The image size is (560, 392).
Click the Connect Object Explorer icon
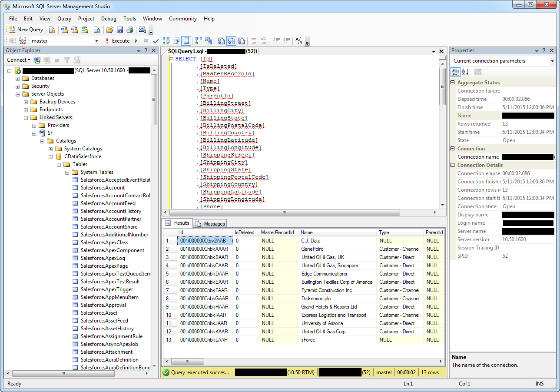[x=37, y=60]
